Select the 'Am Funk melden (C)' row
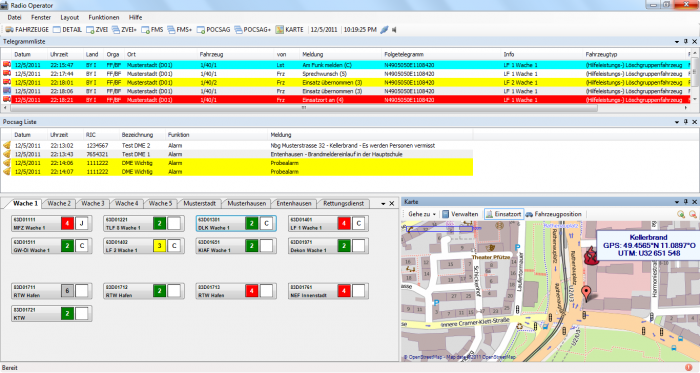The width and height of the screenshot is (700, 373). (347, 65)
